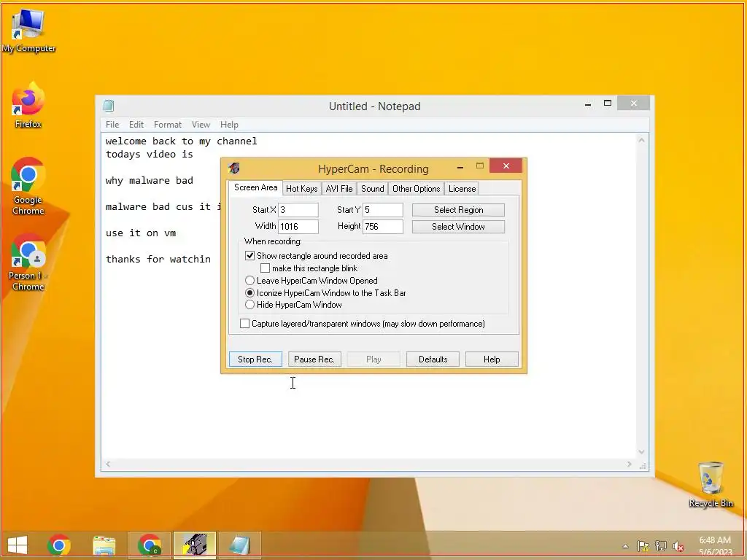This screenshot has height=560, width=747.
Task: Open the AVI File tab
Action: [339, 189]
